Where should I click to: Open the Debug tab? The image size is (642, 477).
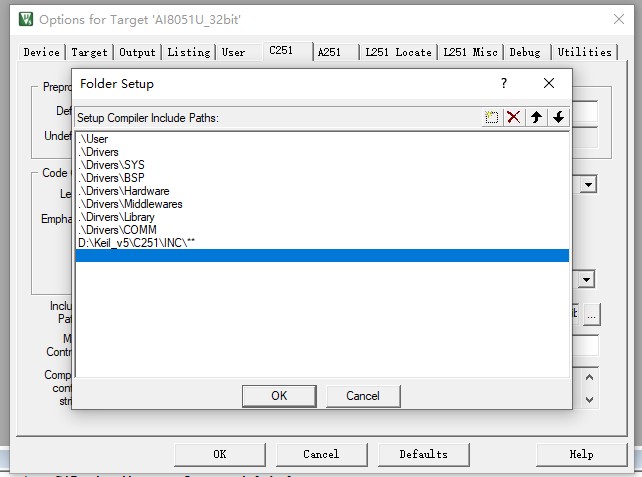(525, 52)
